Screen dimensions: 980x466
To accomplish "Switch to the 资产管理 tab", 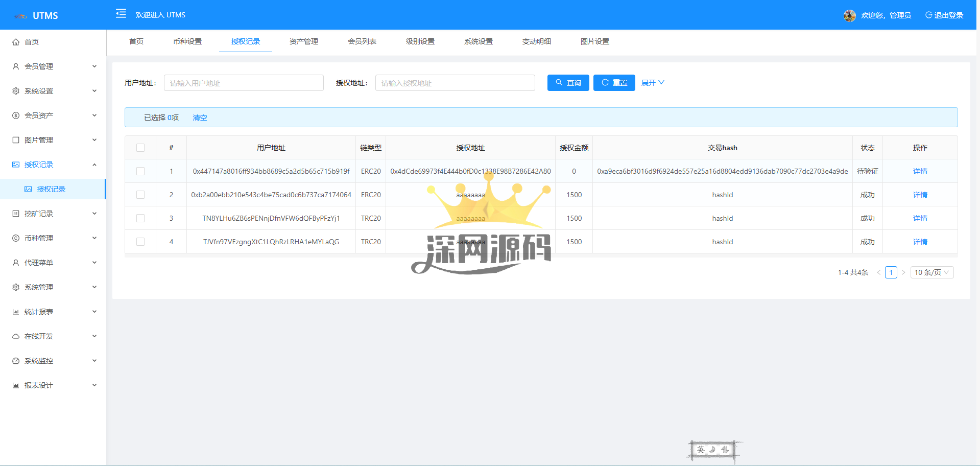I will pyautogui.click(x=303, y=41).
